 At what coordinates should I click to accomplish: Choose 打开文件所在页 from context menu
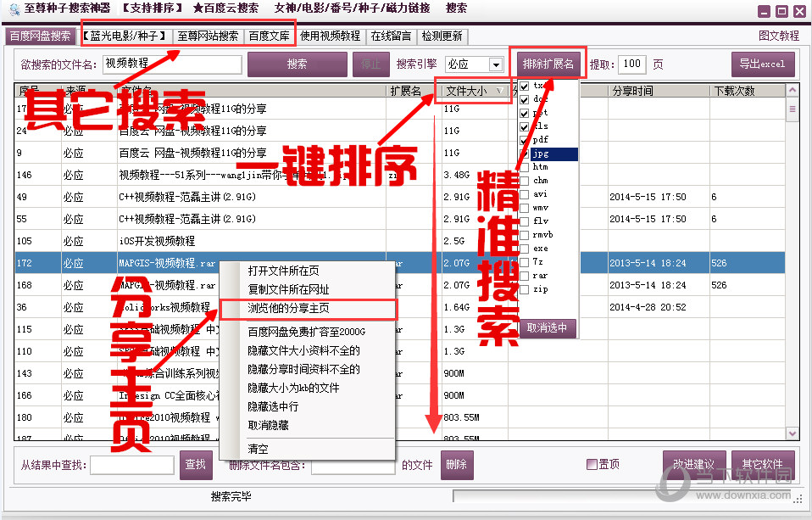tap(283, 271)
